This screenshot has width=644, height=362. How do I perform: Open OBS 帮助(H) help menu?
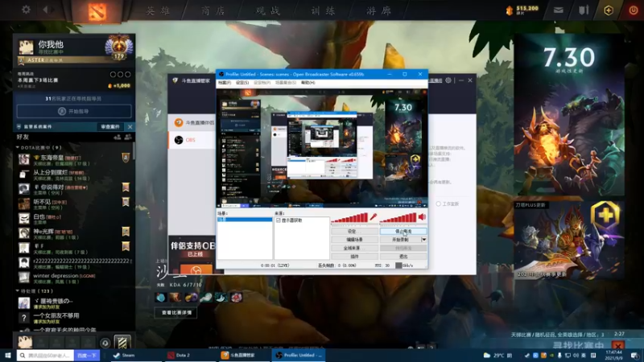308,83
